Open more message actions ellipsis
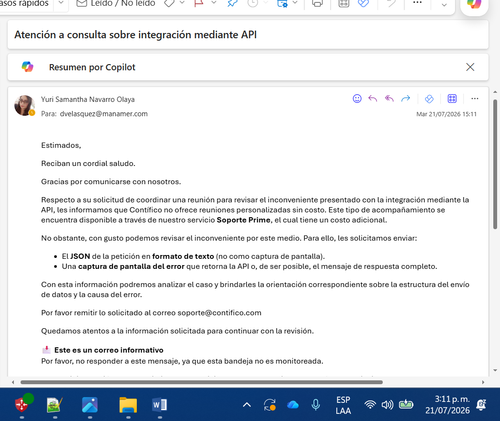Screen dimensions: 500x421 pyautogui.click(x=475, y=99)
